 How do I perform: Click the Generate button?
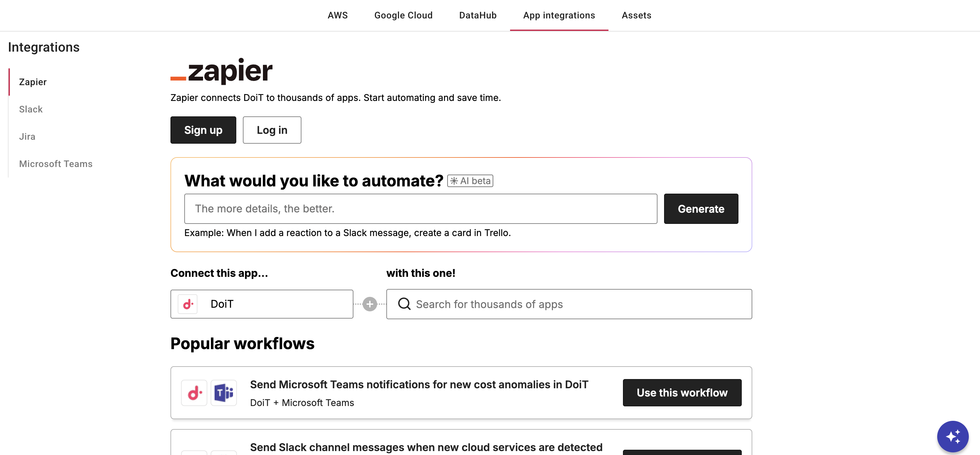701,208
